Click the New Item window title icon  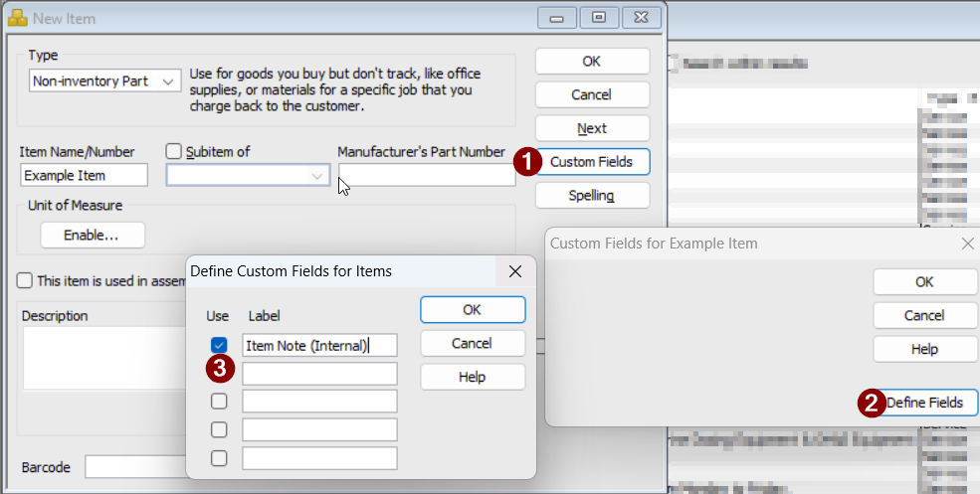(18, 18)
